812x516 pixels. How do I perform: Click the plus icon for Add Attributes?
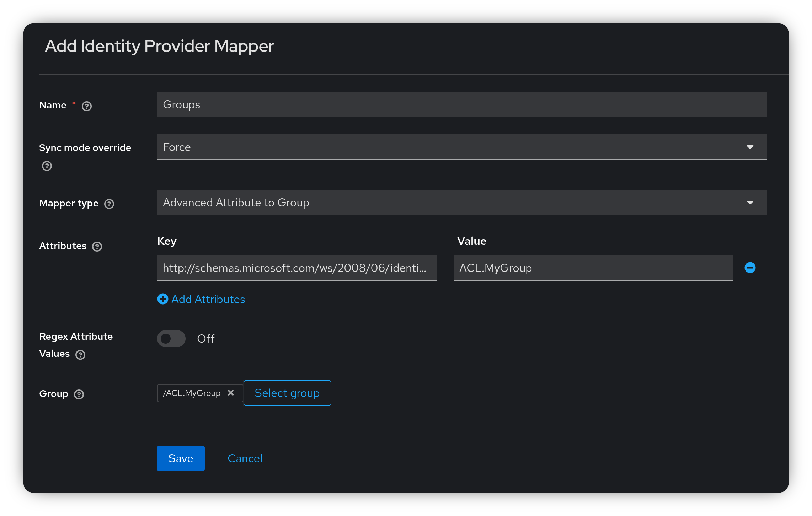[163, 299]
